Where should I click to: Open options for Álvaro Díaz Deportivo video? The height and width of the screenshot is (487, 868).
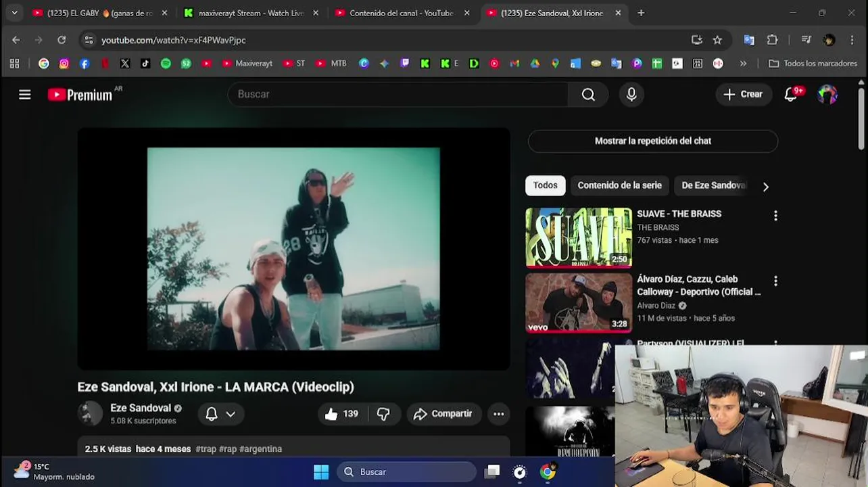pyautogui.click(x=775, y=281)
